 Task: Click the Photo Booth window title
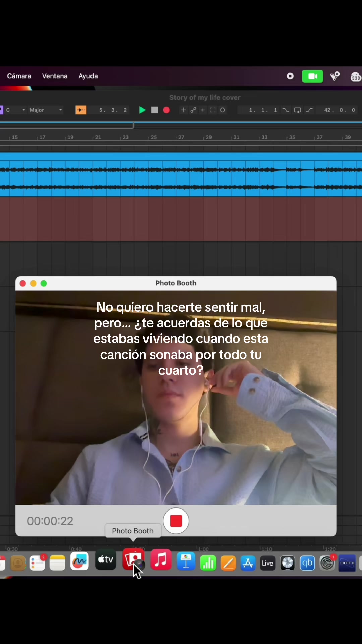(x=176, y=283)
